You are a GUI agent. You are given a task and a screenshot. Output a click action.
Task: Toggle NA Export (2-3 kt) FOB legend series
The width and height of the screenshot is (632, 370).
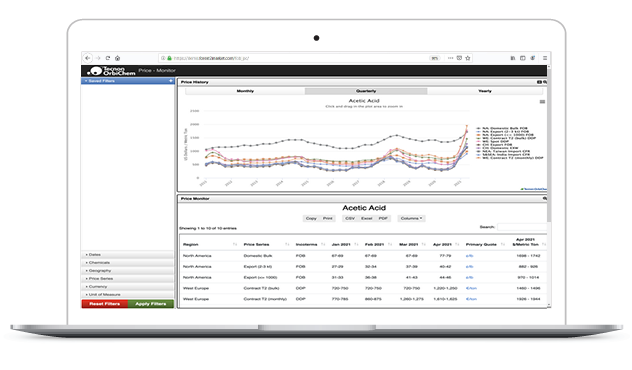pos(502,131)
